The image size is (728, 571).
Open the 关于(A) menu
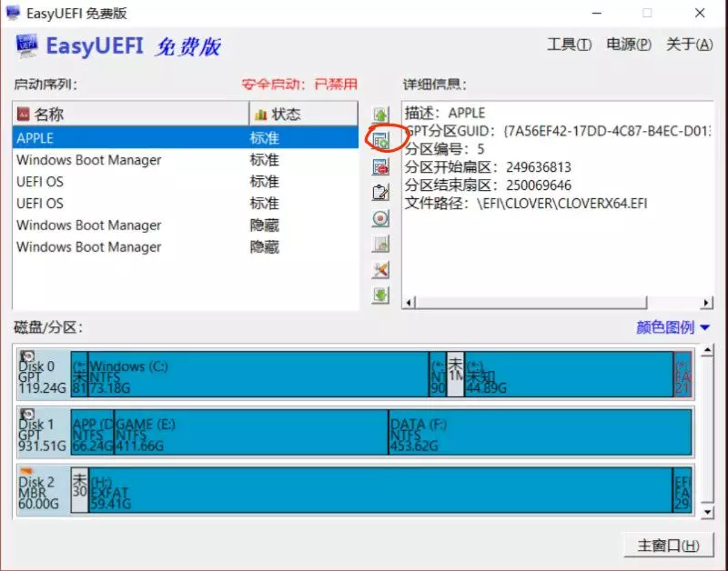[x=689, y=45]
